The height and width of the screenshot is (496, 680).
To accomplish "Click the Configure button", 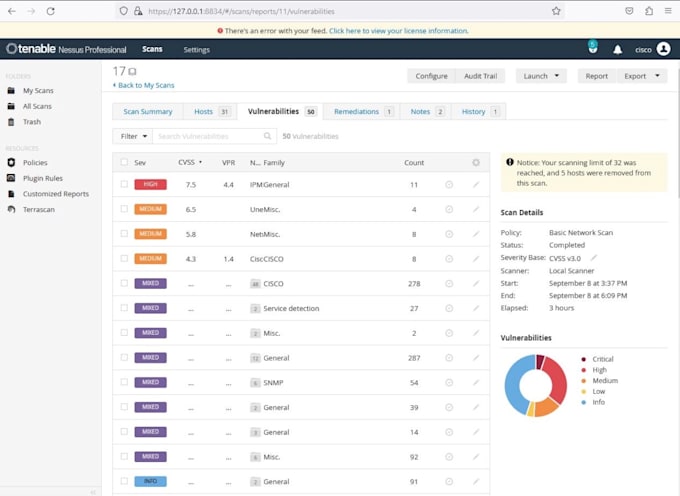I will (x=431, y=76).
